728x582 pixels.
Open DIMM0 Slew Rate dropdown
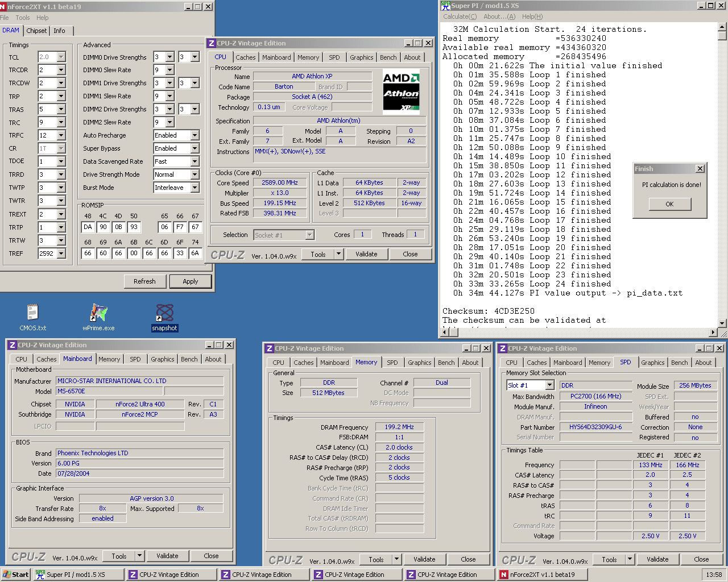coord(169,70)
